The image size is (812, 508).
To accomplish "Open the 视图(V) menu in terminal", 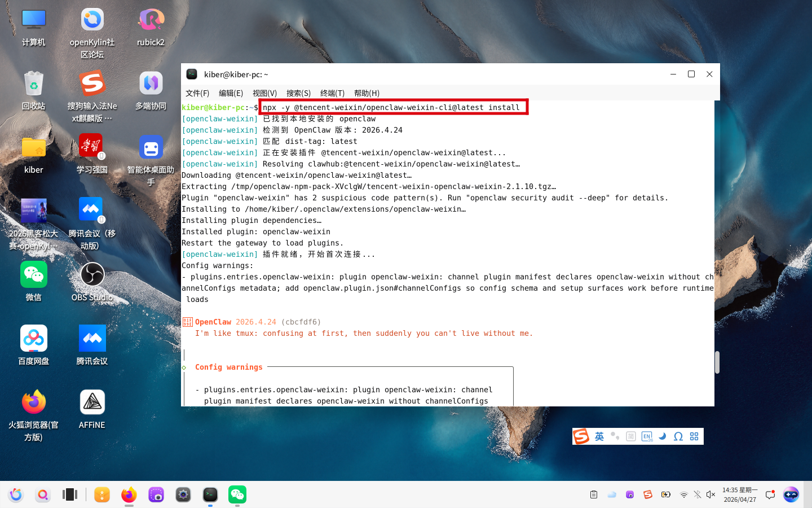I will 265,93.
